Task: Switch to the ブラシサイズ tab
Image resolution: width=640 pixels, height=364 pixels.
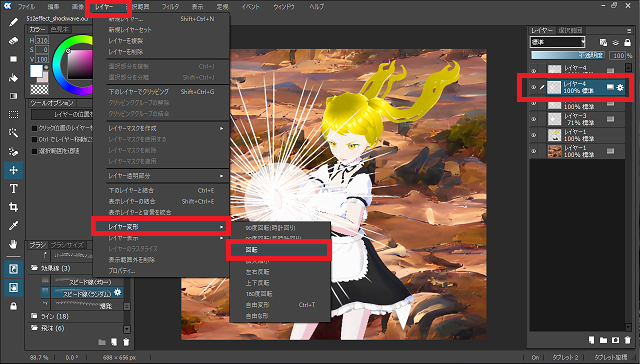Action: pos(67,245)
